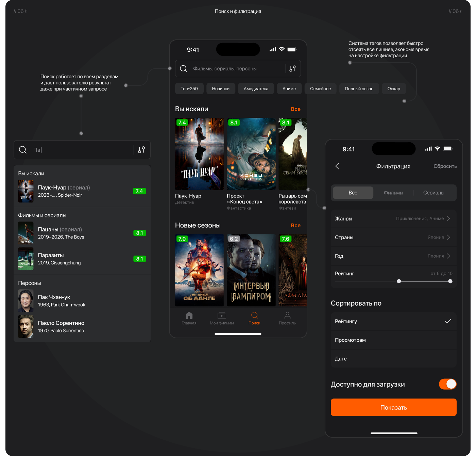Click Сбросить to reset filters
This screenshot has width=476, height=456.
445,166
